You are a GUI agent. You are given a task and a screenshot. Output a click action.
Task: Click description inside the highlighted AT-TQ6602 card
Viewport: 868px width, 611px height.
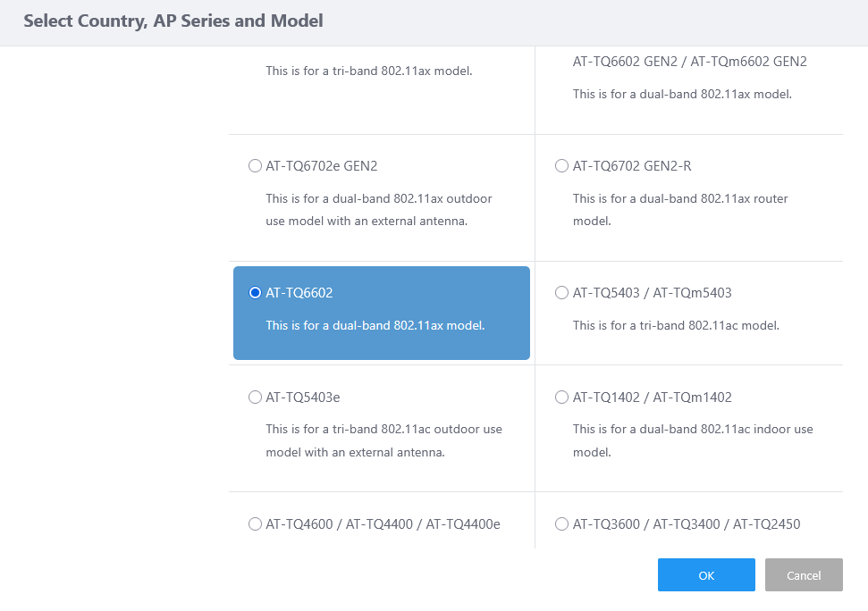pyautogui.click(x=375, y=326)
